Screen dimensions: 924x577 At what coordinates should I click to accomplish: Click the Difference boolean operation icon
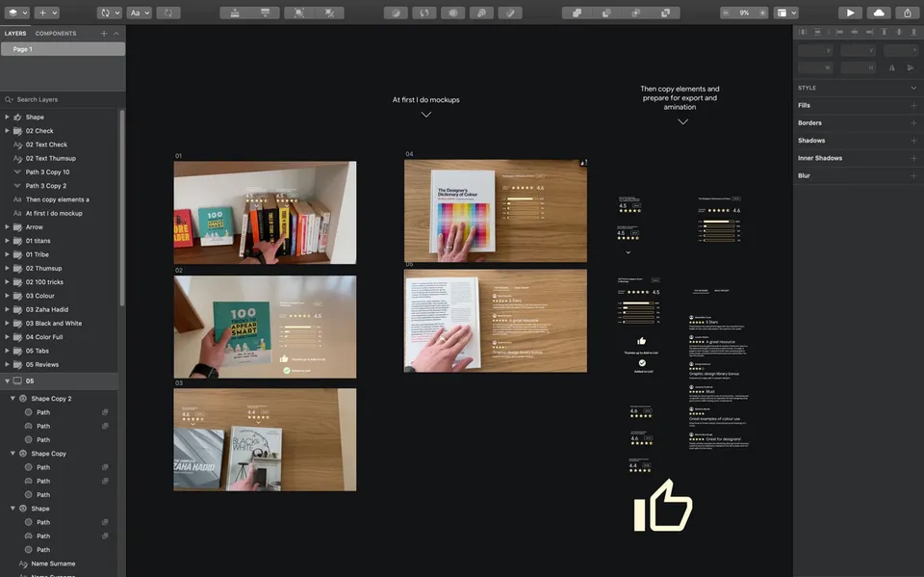[665, 13]
